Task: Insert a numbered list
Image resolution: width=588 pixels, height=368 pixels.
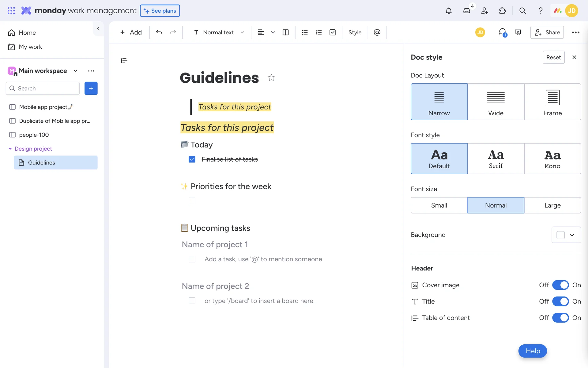Action: [318, 32]
